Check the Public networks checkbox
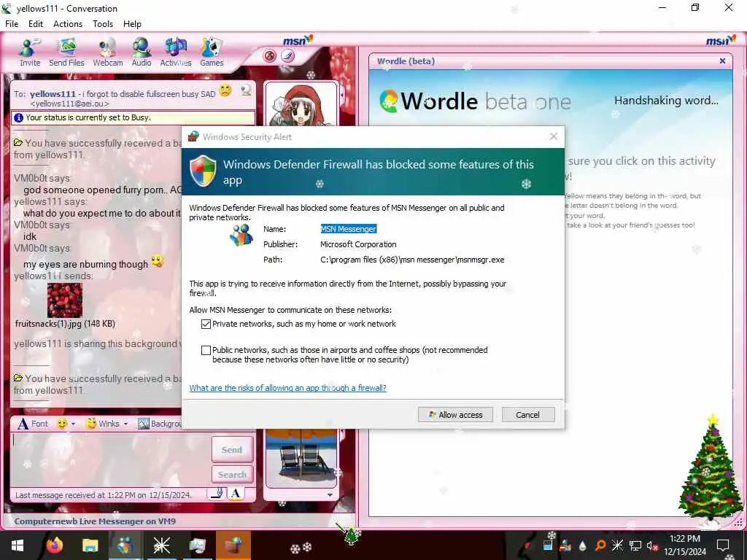 pos(206,351)
